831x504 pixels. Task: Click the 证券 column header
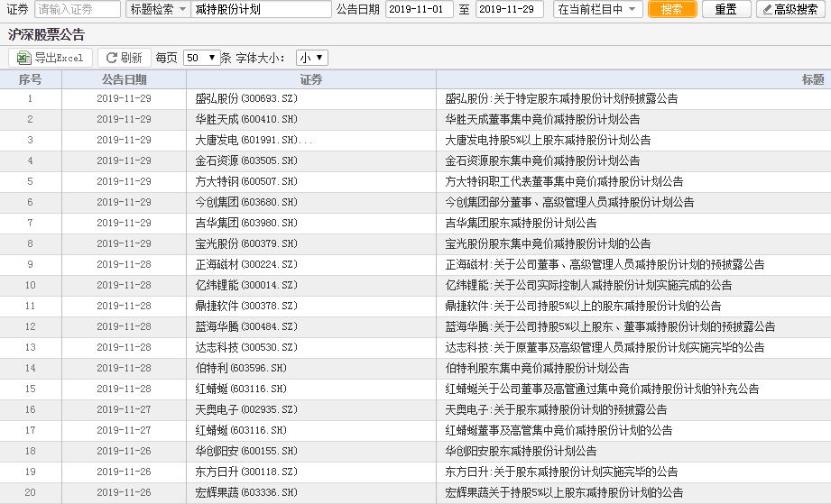(310, 79)
